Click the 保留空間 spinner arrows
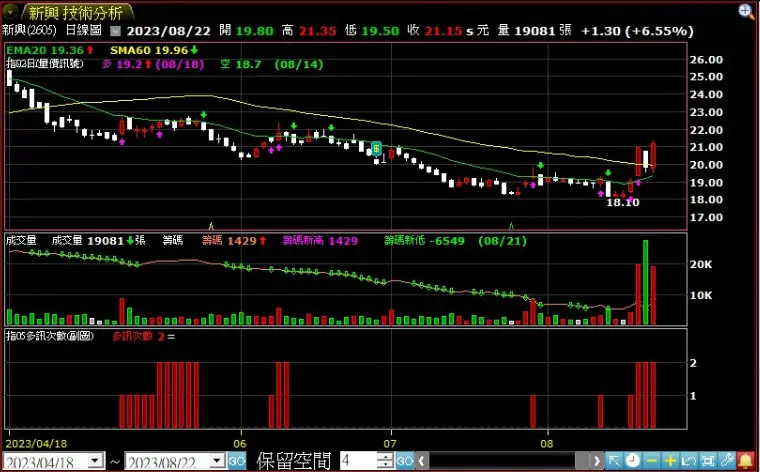760x472 pixels. 385,461
